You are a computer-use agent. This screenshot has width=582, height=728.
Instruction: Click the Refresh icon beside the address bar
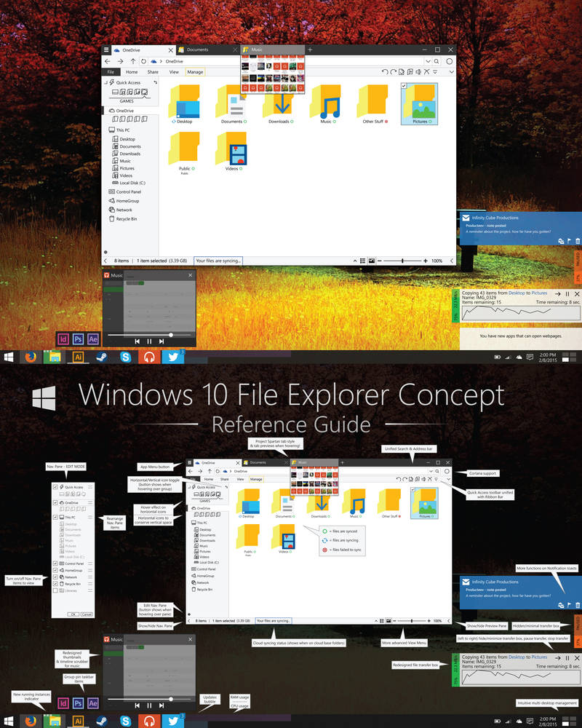(x=143, y=60)
